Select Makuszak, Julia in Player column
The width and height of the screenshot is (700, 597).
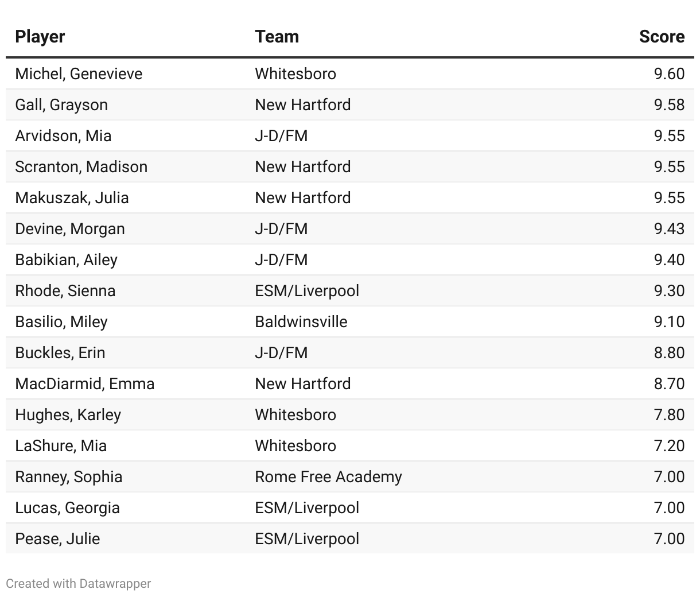72,198
